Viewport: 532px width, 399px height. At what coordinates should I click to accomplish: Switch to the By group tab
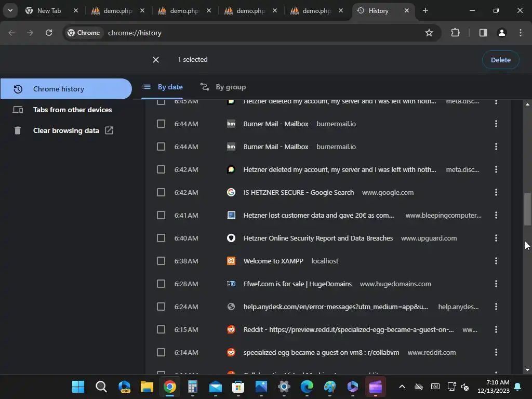point(223,87)
